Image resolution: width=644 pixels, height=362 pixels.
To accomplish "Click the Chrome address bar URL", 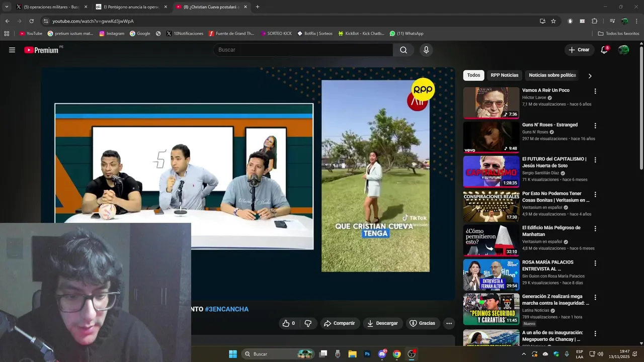I will [x=93, y=21].
